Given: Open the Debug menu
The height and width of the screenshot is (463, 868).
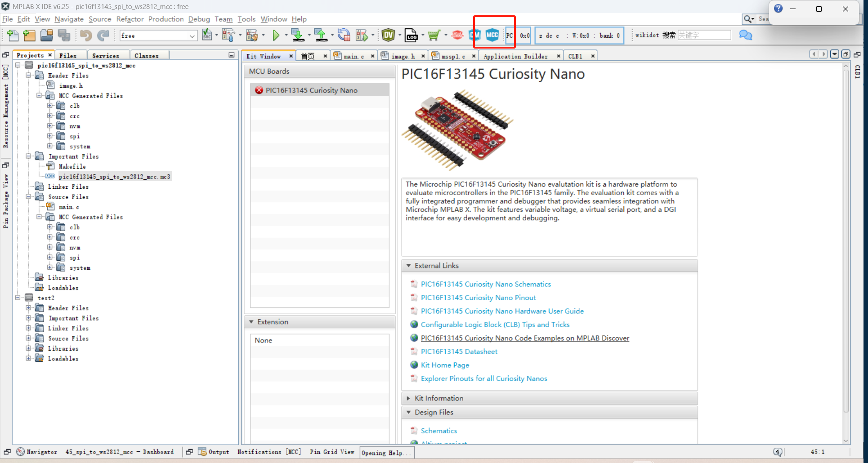Looking at the screenshot, I should point(199,19).
